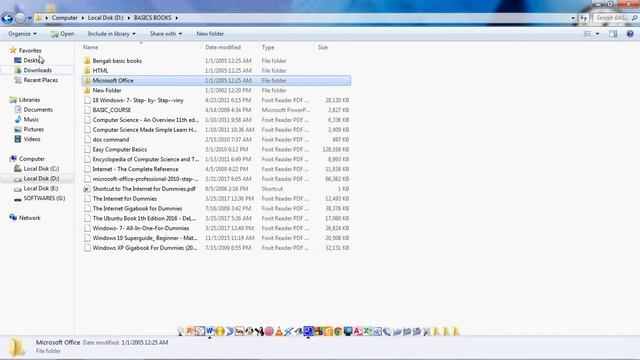The image size is (640, 360).
Task: Click the refresh button beside address bar
Action: pos(584,18)
